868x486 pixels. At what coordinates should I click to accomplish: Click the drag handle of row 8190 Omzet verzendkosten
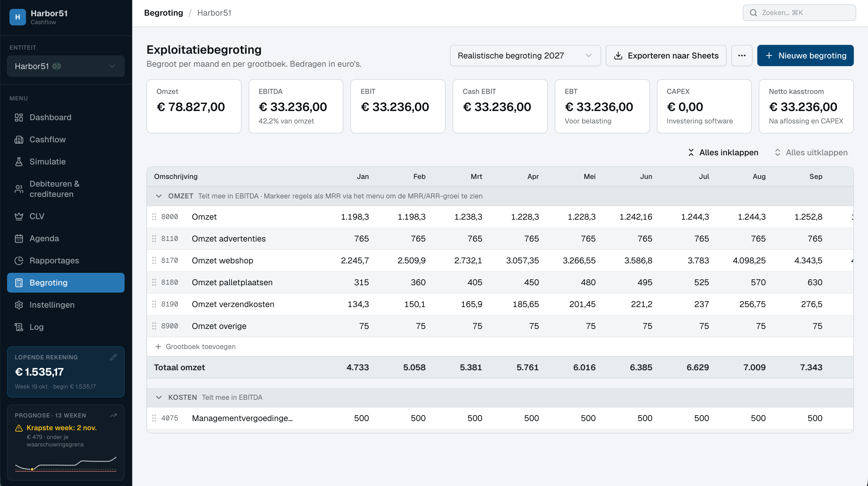coord(154,304)
